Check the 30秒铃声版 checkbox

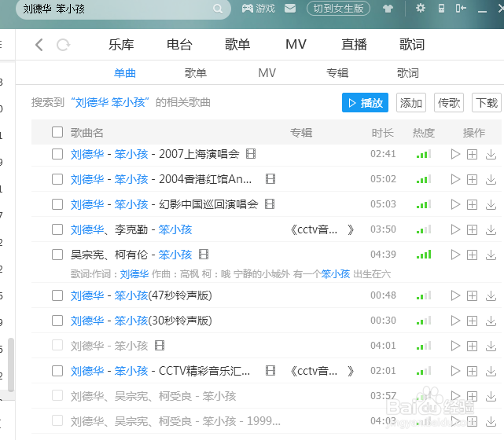pos(57,321)
